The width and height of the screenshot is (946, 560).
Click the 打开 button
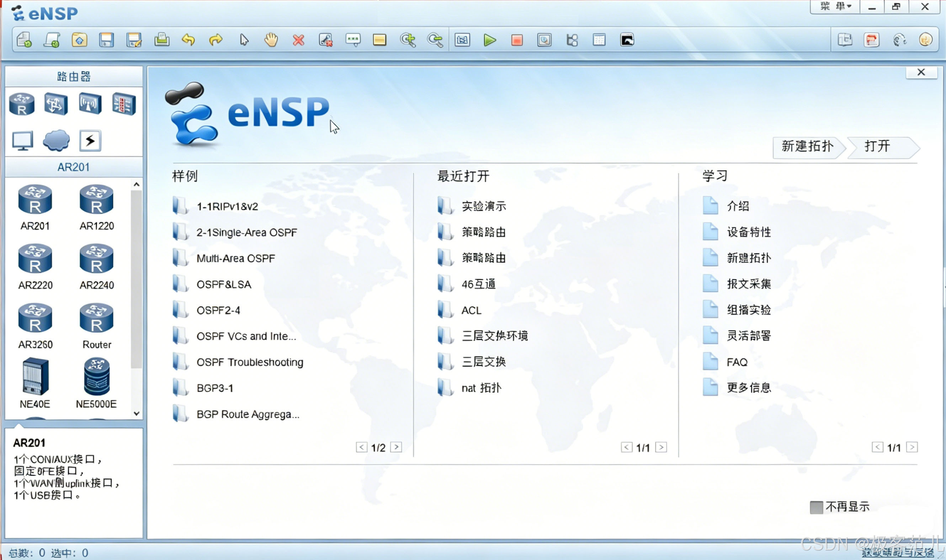click(x=878, y=147)
